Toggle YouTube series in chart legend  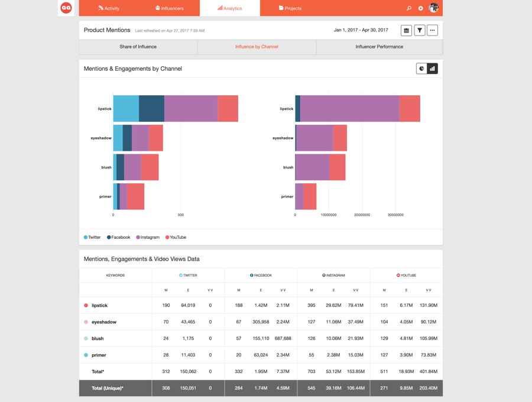(x=176, y=237)
